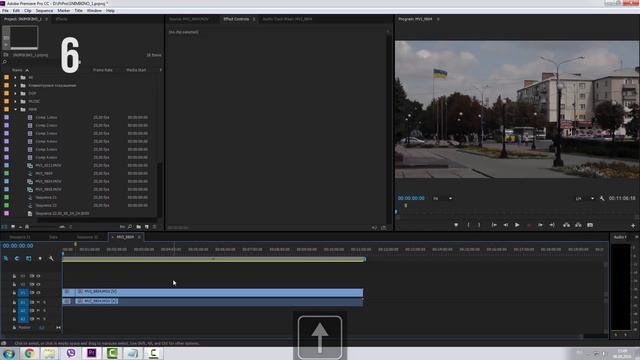The image size is (640, 360).
Task: Open the File menu
Action: (5, 11)
